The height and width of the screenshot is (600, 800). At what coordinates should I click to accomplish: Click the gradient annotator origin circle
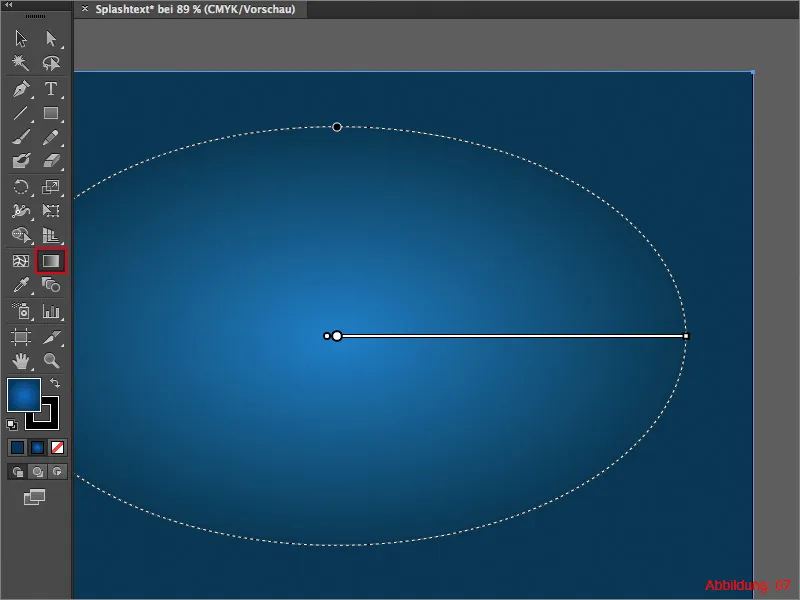click(337, 336)
